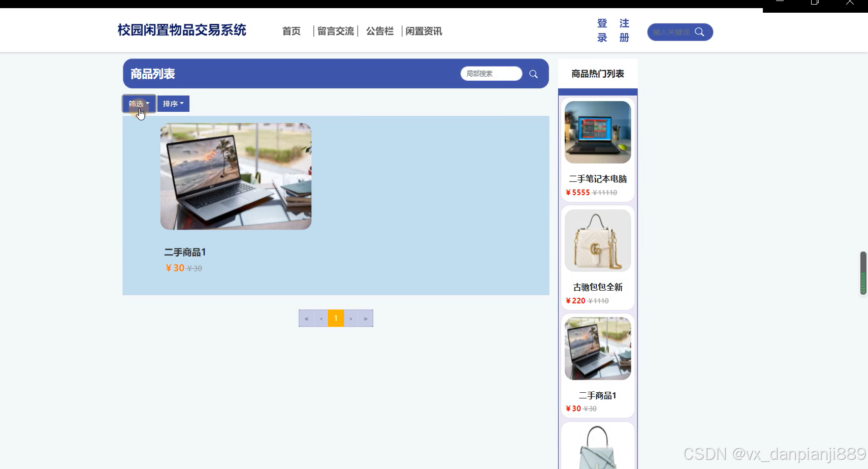868x469 pixels.
Task: Go to next page with › button
Action: coord(351,319)
